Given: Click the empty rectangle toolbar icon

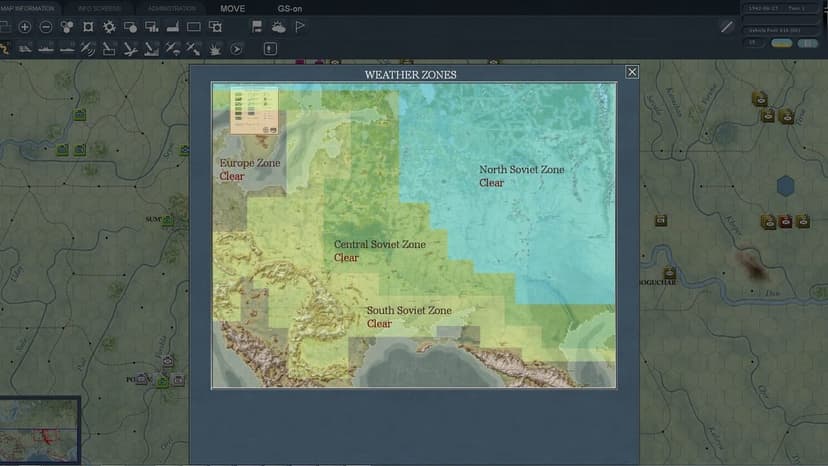Looking at the screenshot, I should (194, 27).
